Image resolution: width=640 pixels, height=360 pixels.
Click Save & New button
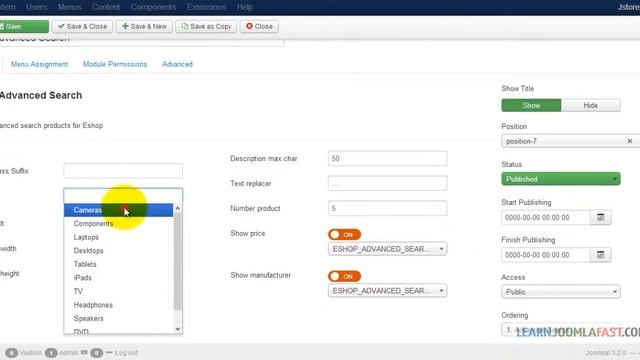(x=144, y=26)
